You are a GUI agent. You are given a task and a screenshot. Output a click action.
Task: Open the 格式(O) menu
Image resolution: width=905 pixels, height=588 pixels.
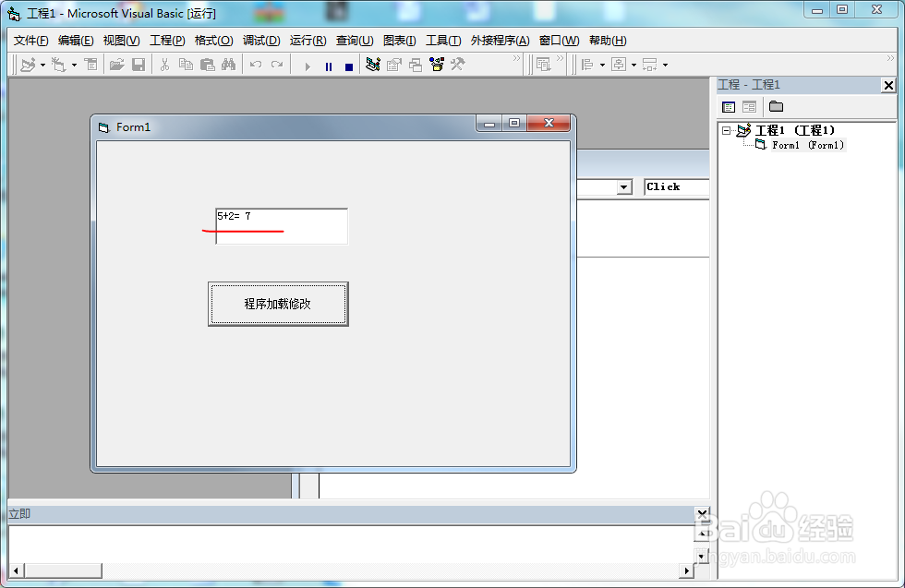coord(214,41)
